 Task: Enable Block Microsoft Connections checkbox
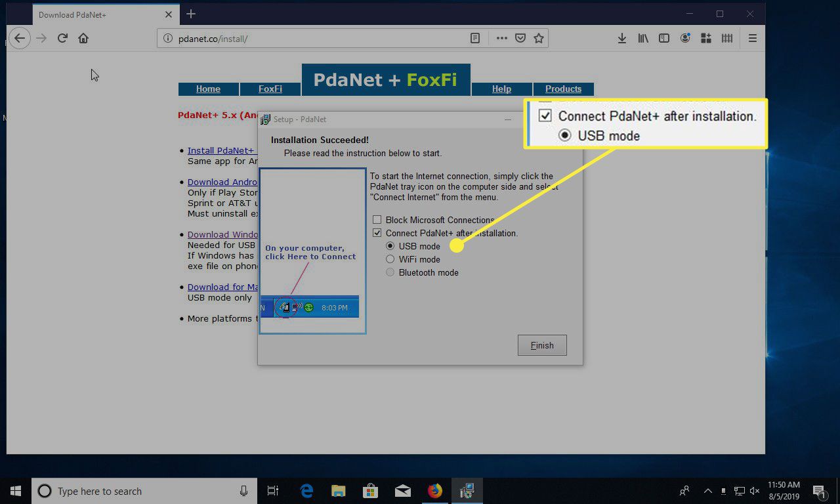click(x=377, y=220)
